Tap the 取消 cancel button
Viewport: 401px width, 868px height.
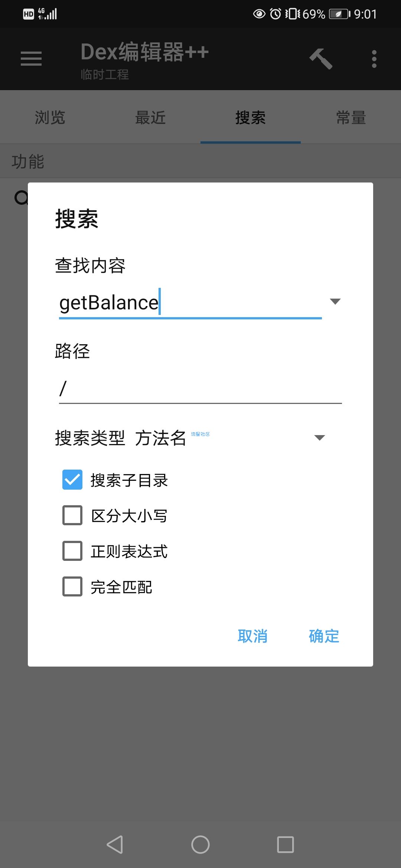(x=252, y=636)
